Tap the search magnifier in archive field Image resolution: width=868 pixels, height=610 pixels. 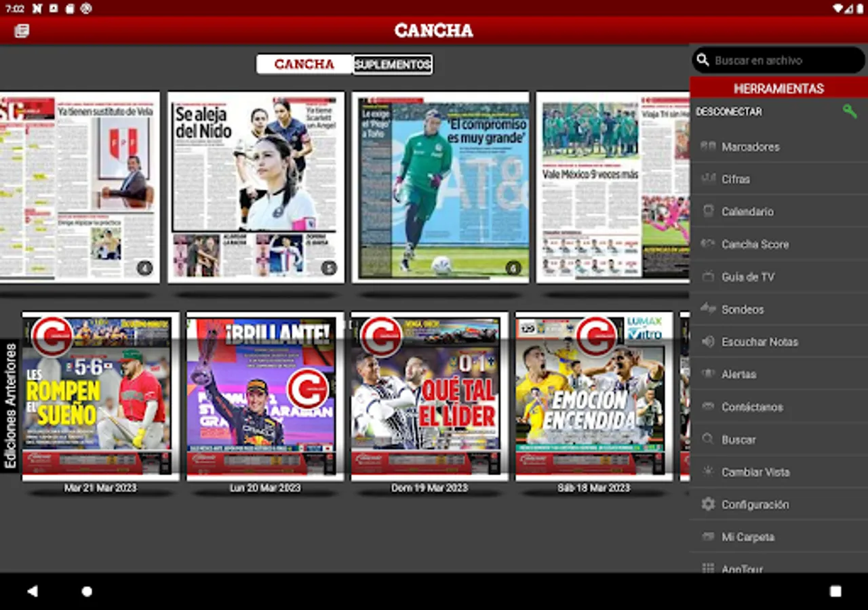[703, 60]
